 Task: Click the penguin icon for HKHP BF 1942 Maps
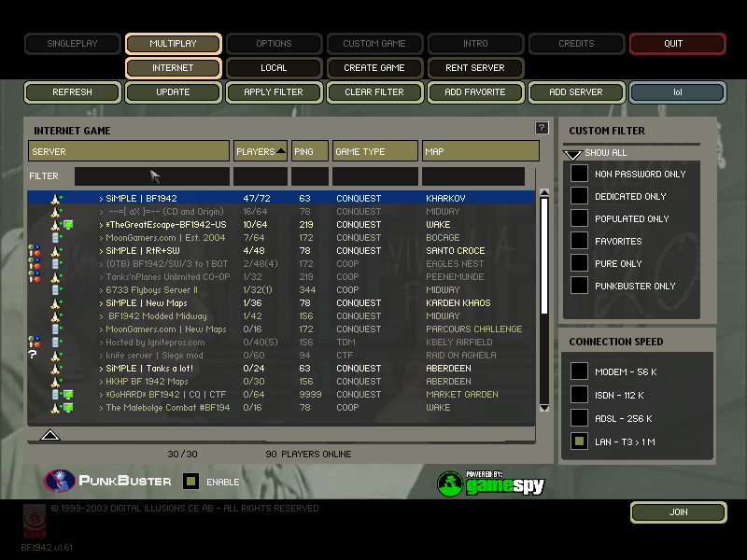click(56, 382)
